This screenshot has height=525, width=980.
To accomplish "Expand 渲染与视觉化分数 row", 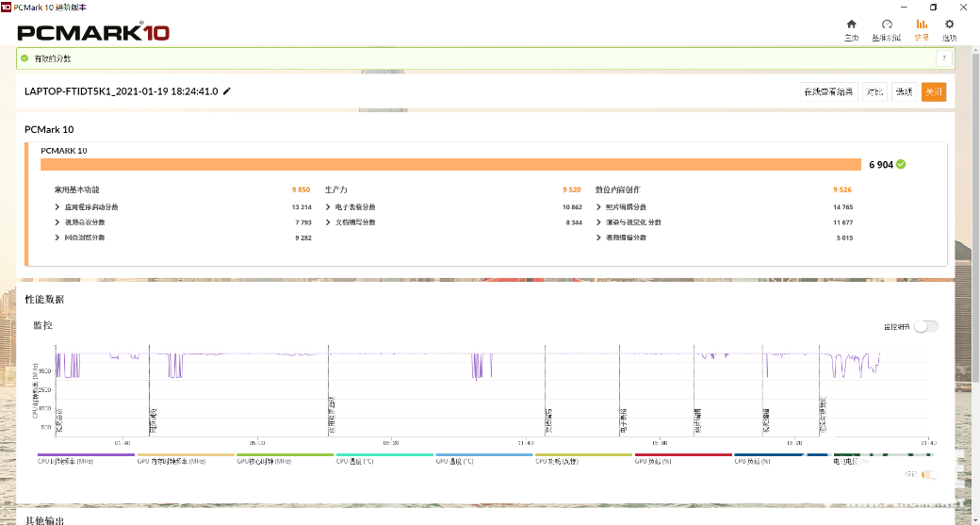I will (x=598, y=222).
